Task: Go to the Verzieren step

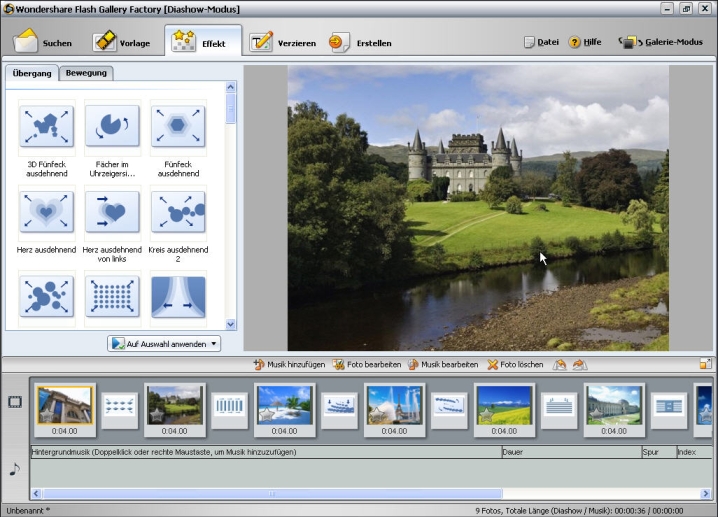Action: click(x=283, y=43)
